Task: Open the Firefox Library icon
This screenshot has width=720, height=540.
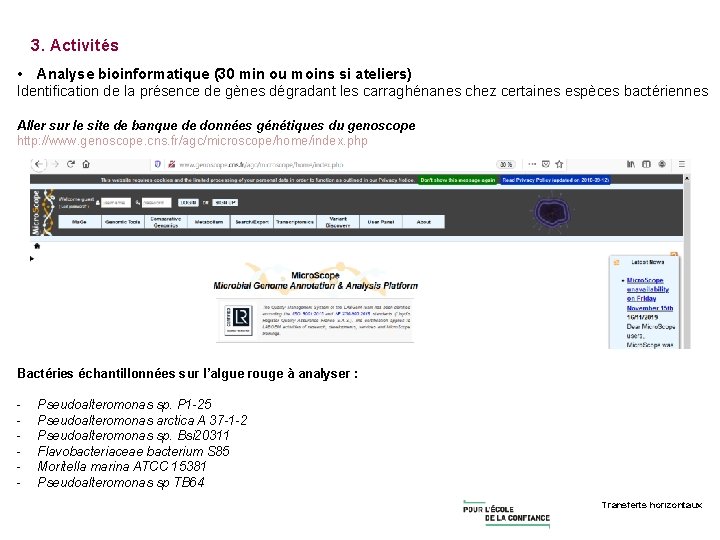Action: pos(631,164)
